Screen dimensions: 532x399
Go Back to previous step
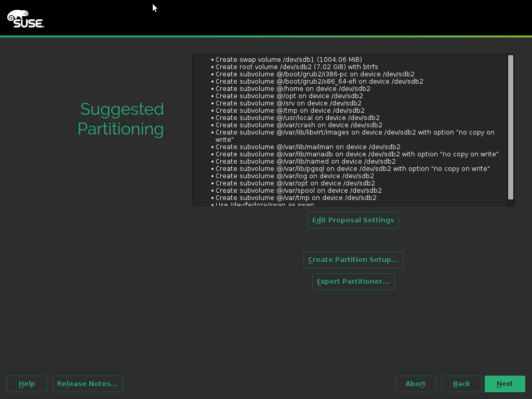coord(461,384)
